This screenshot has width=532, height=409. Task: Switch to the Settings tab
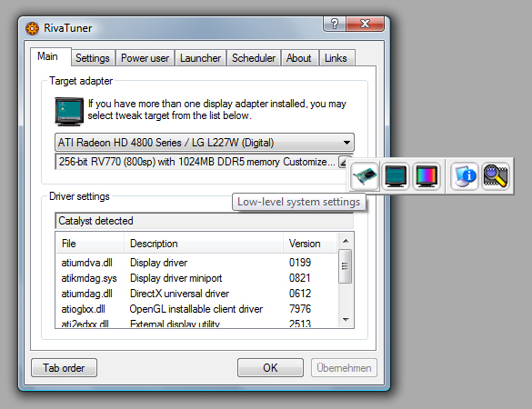(x=92, y=58)
